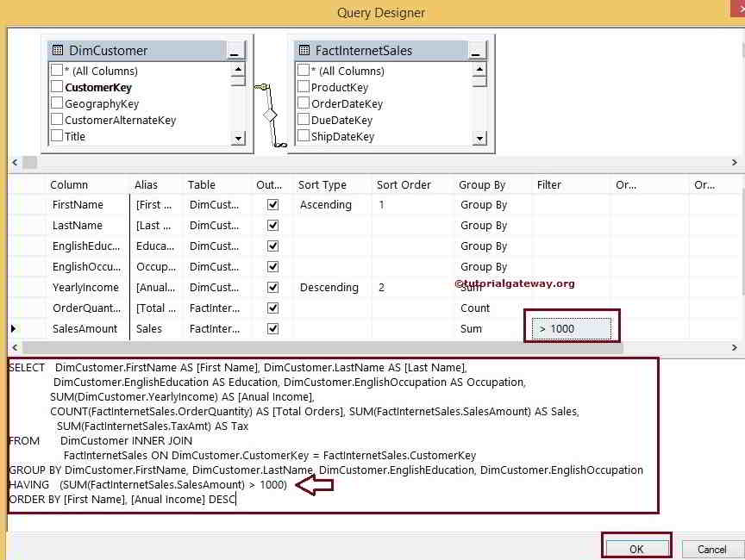Minimize the FactInternetSales table box

476,51
